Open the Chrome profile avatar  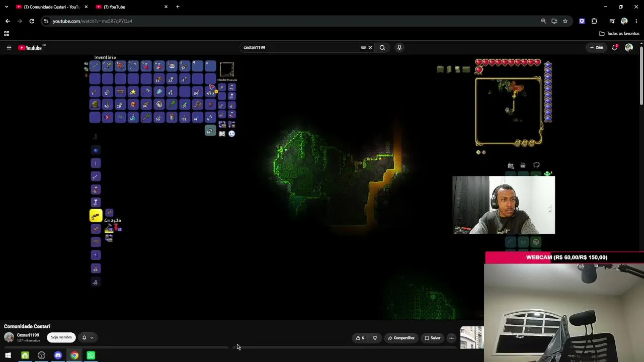[x=624, y=21]
